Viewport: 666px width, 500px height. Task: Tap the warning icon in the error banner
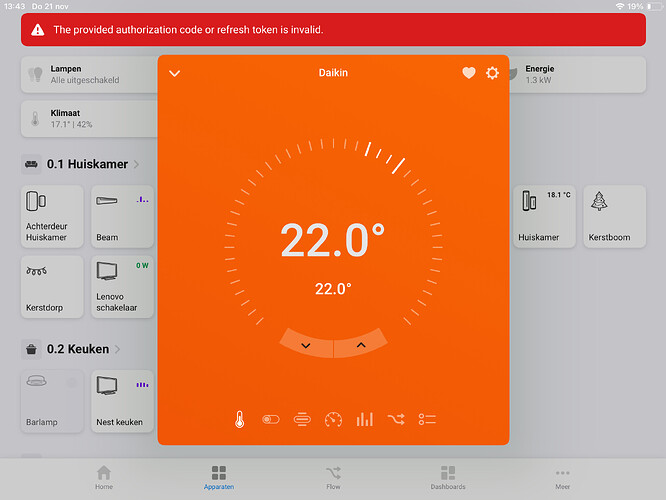click(38, 30)
